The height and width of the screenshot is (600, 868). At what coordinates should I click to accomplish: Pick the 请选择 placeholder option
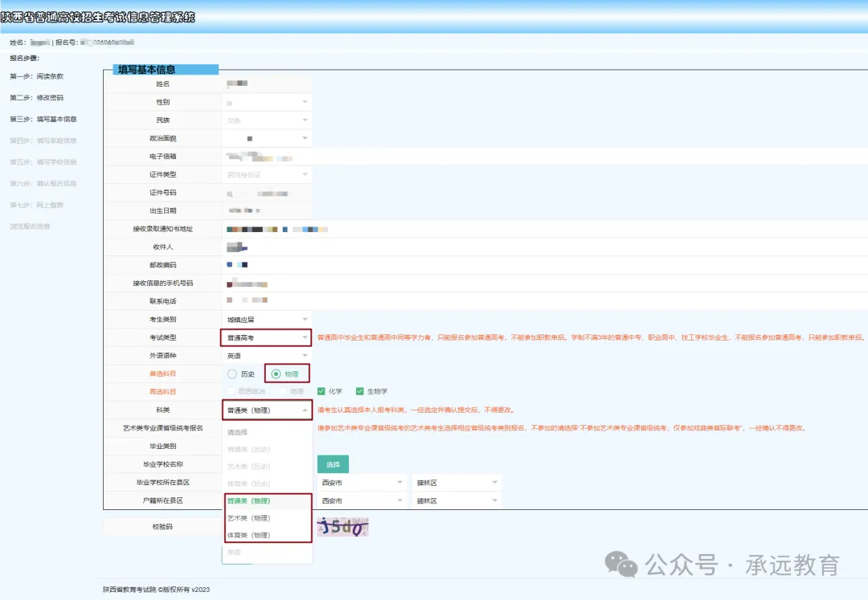coord(268,432)
